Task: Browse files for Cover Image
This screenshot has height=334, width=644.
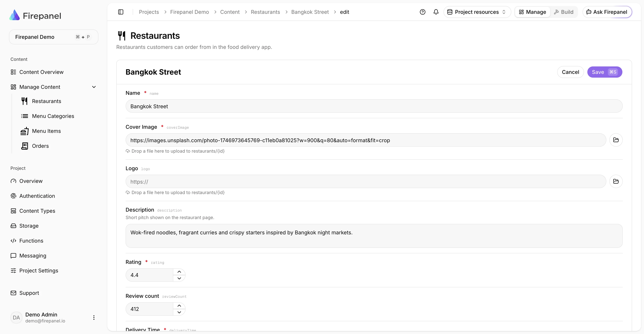Action: (x=616, y=140)
